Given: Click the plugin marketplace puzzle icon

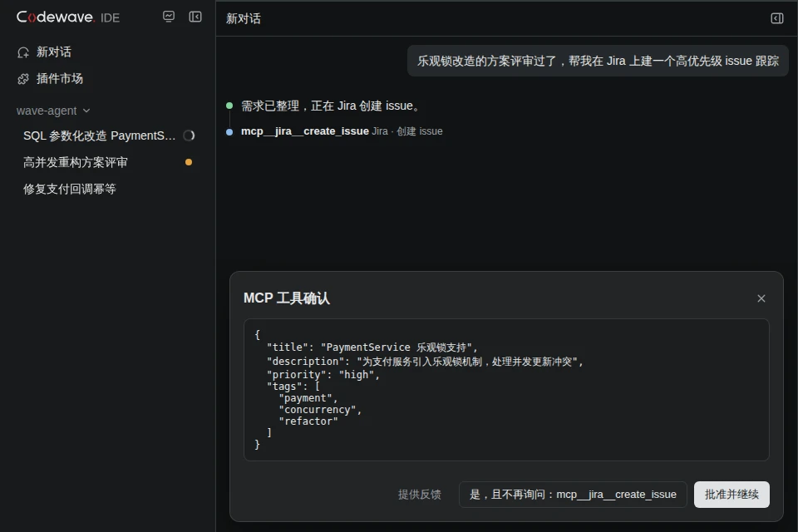Looking at the screenshot, I should [x=23, y=79].
